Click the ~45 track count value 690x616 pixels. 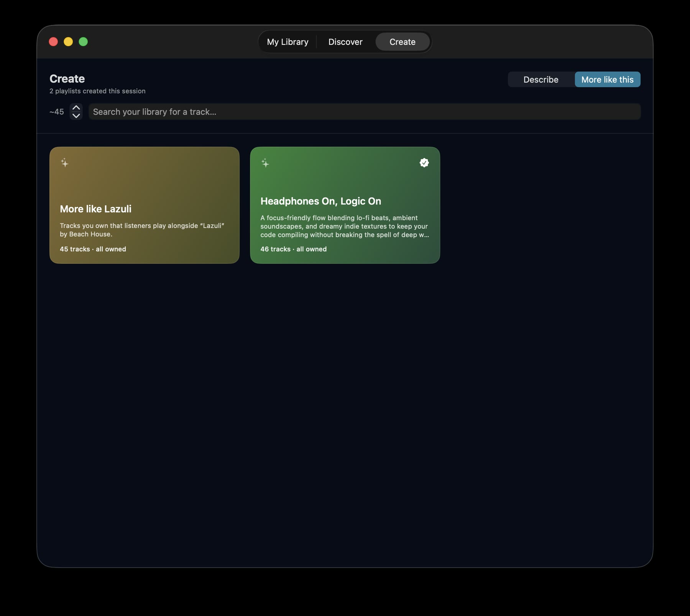click(x=57, y=112)
